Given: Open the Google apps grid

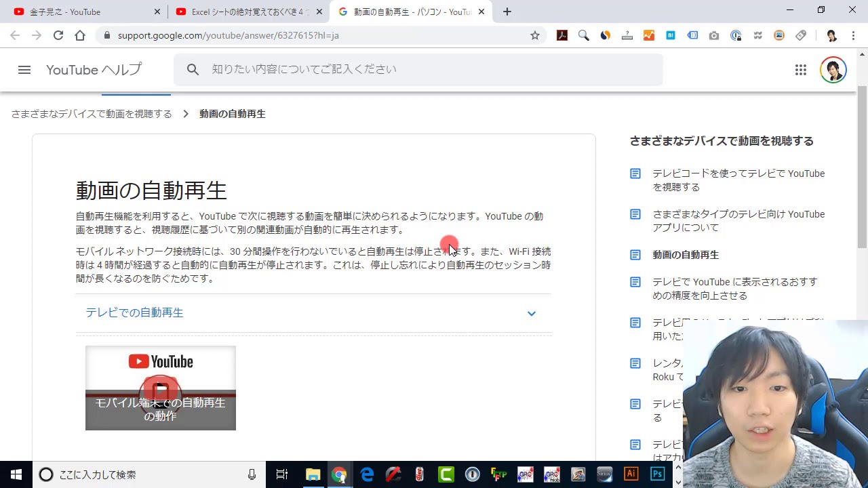Looking at the screenshot, I should coord(800,70).
